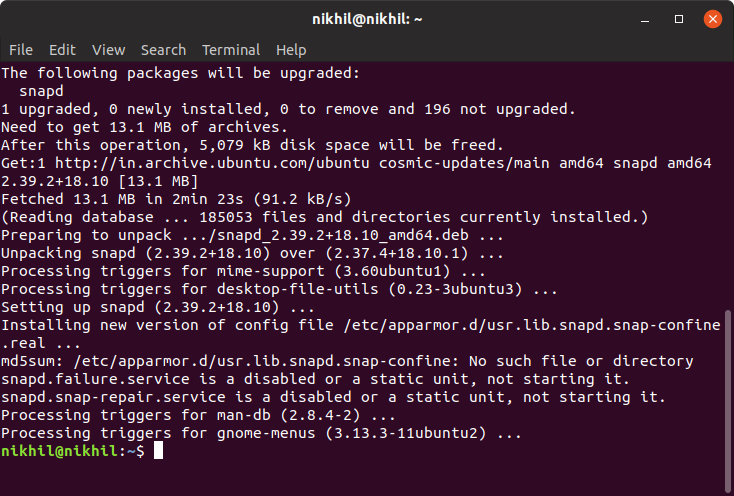Click the green nikhil@nikhil prompt text
This screenshot has width=734, height=496.
(x=60, y=452)
